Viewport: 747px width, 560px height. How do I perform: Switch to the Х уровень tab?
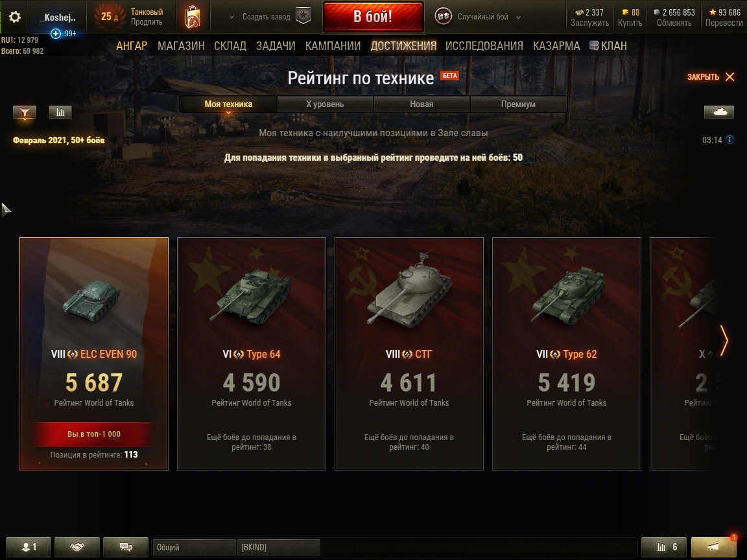click(x=325, y=104)
